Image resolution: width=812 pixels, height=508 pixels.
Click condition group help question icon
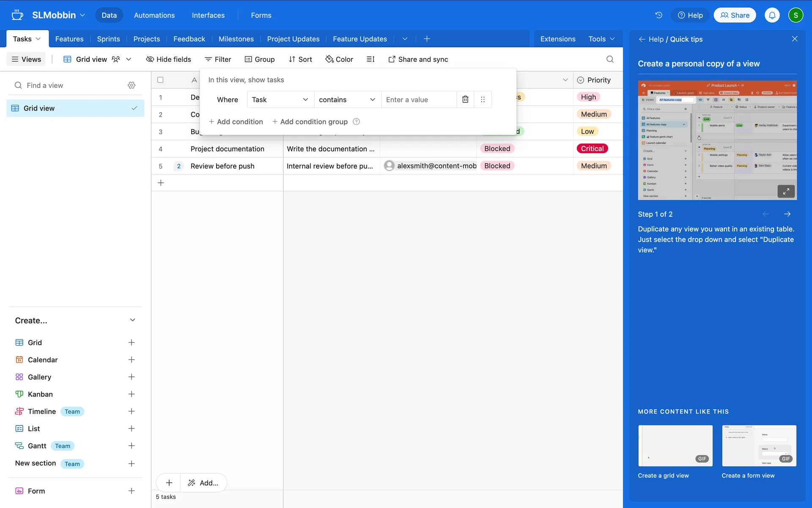tap(357, 121)
